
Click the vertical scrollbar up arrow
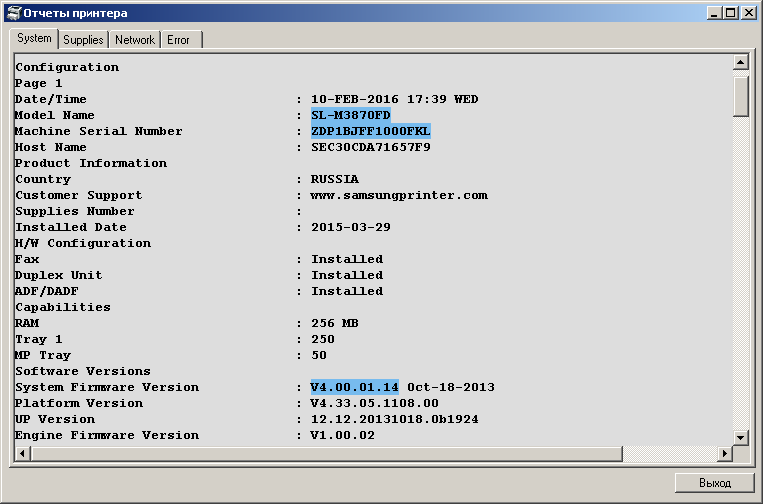coord(740,62)
